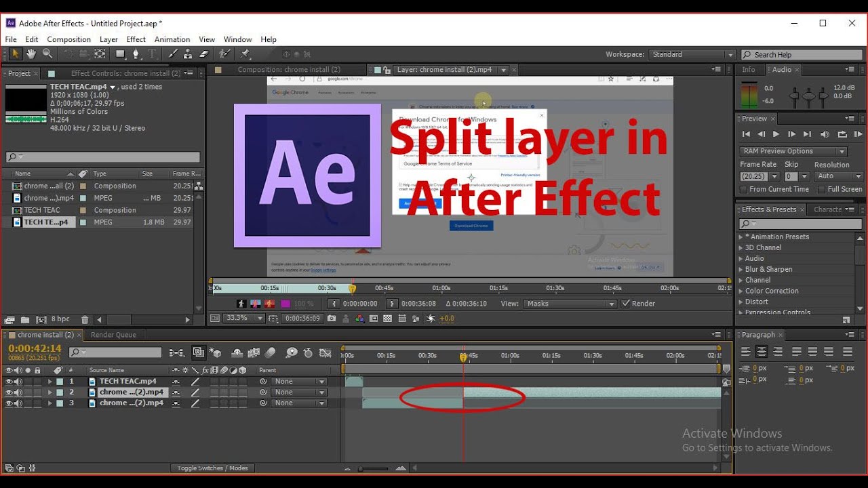Click the timeline current-time 0:00:42:14
The image size is (868, 488).
coord(35,348)
